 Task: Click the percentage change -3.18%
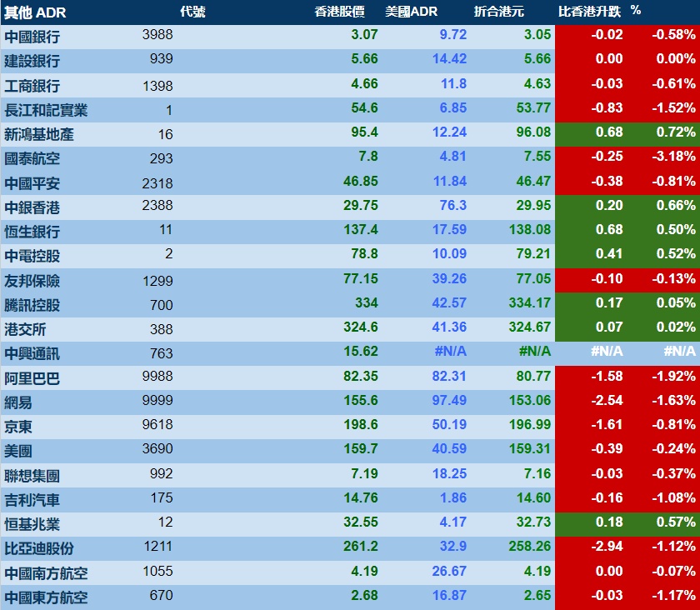click(673, 156)
